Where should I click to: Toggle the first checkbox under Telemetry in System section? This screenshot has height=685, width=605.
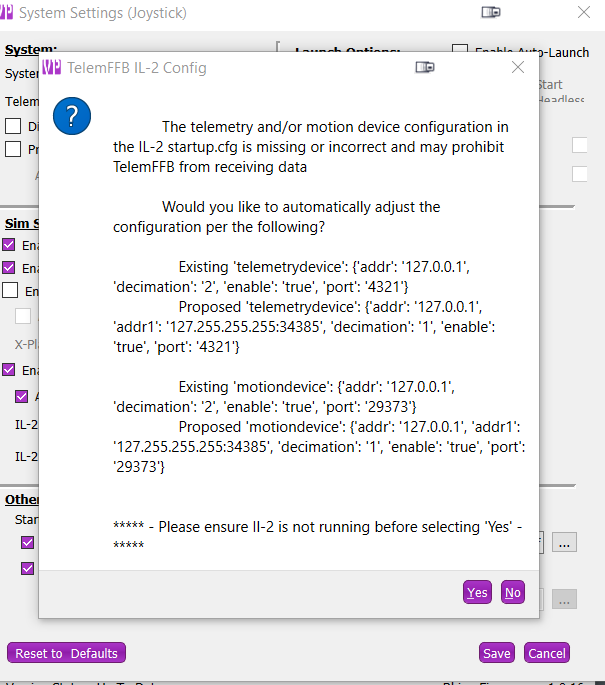tap(13, 126)
